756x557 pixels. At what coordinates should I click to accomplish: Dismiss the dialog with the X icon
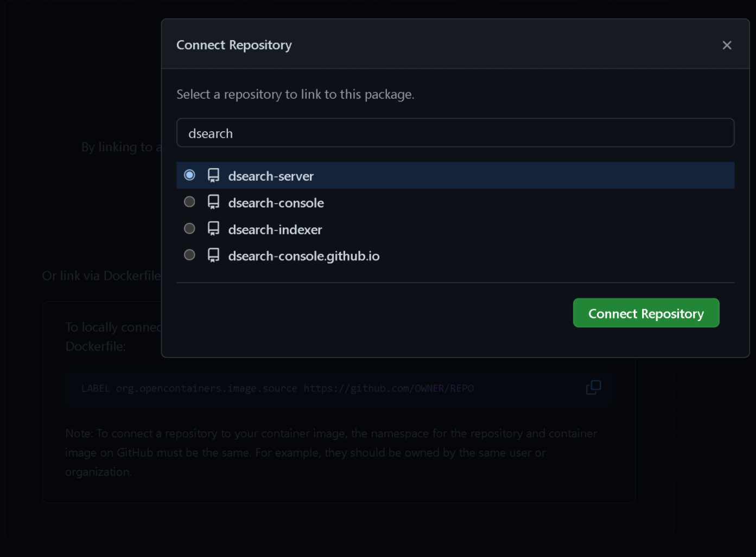point(727,45)
